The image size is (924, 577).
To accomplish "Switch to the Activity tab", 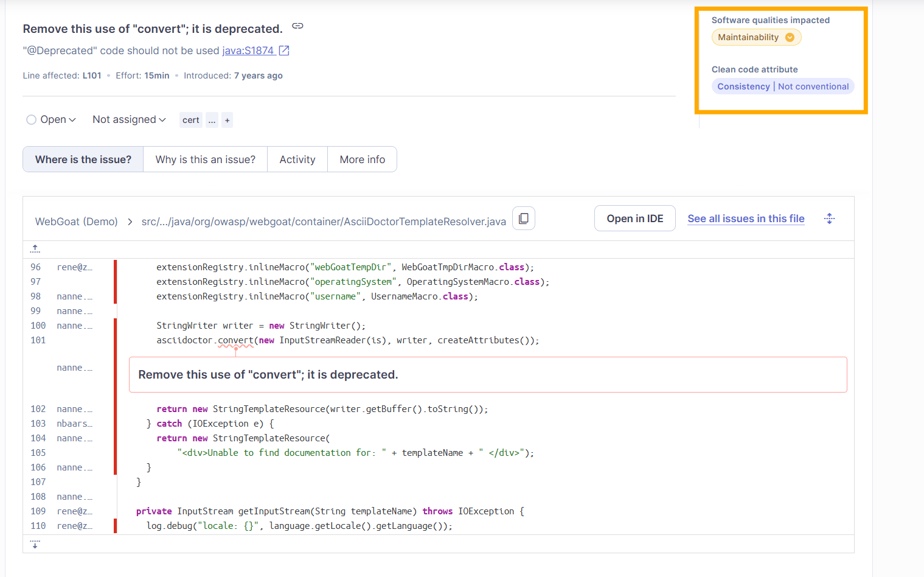I will coord(297,159).
